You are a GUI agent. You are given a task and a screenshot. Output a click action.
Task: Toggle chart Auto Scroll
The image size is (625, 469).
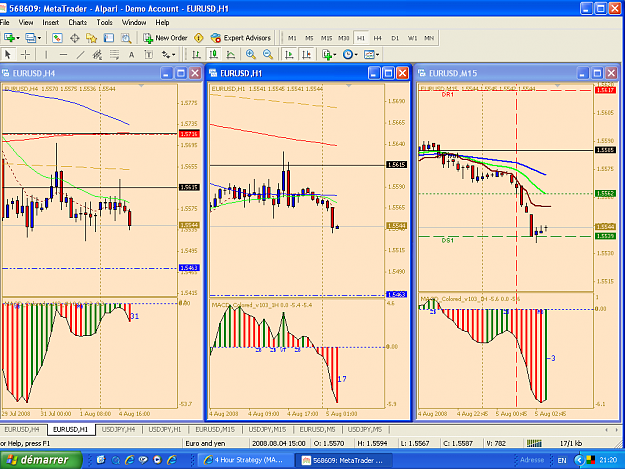pyautogui.click(x=289, y=54)
